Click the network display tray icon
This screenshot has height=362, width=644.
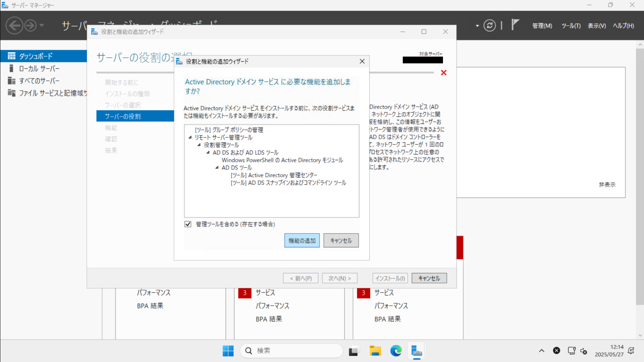(571, 351)
